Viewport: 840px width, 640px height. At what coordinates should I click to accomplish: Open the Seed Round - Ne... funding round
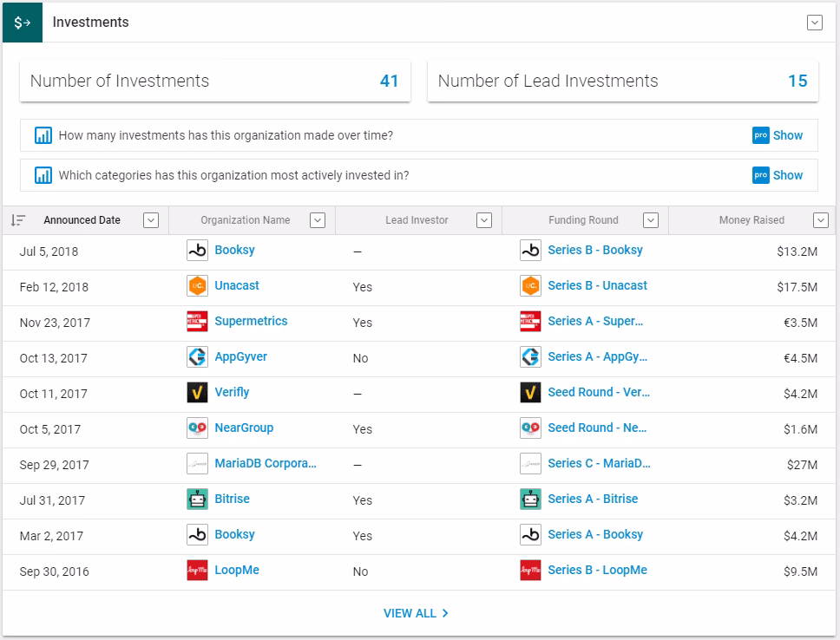coord(597,428)
